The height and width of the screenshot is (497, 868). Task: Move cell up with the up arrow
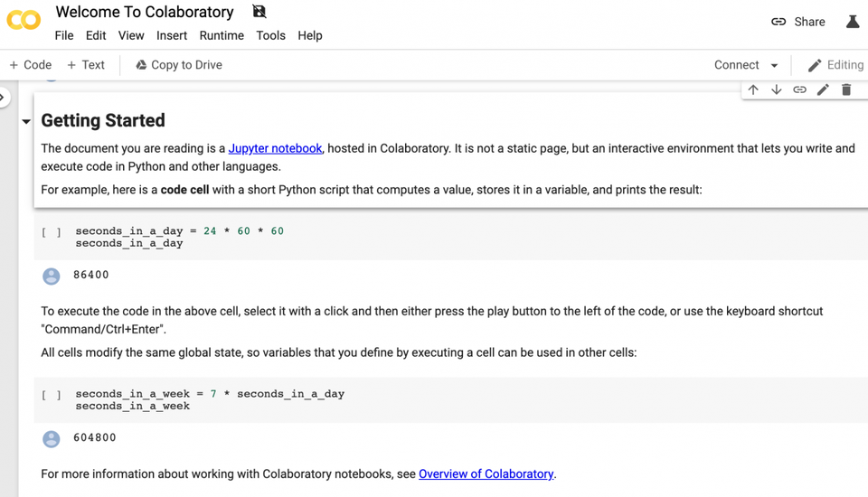click(753, 89)
